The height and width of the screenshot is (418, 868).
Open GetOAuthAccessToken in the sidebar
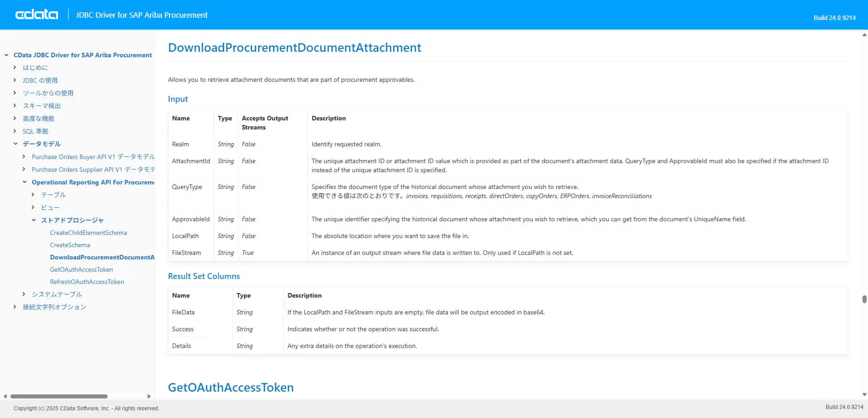pos(81,269)
